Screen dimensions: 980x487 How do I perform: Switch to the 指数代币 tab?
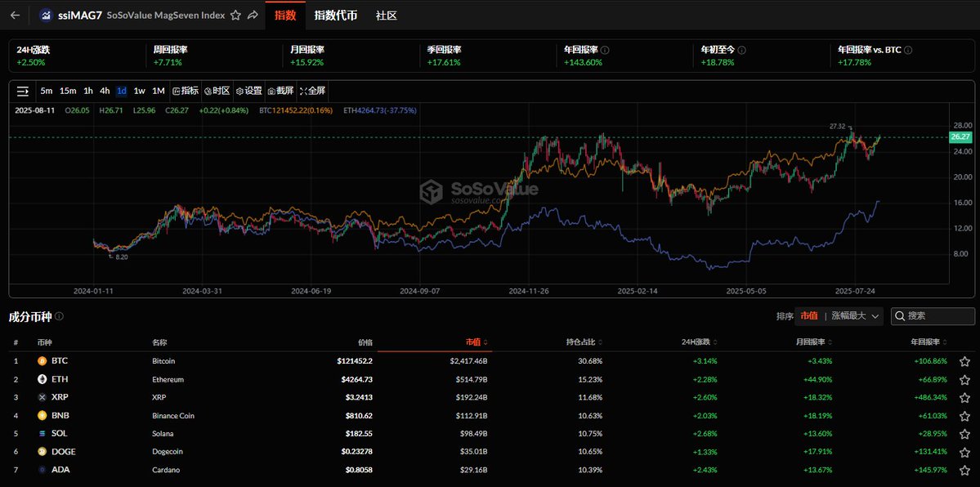336,16
